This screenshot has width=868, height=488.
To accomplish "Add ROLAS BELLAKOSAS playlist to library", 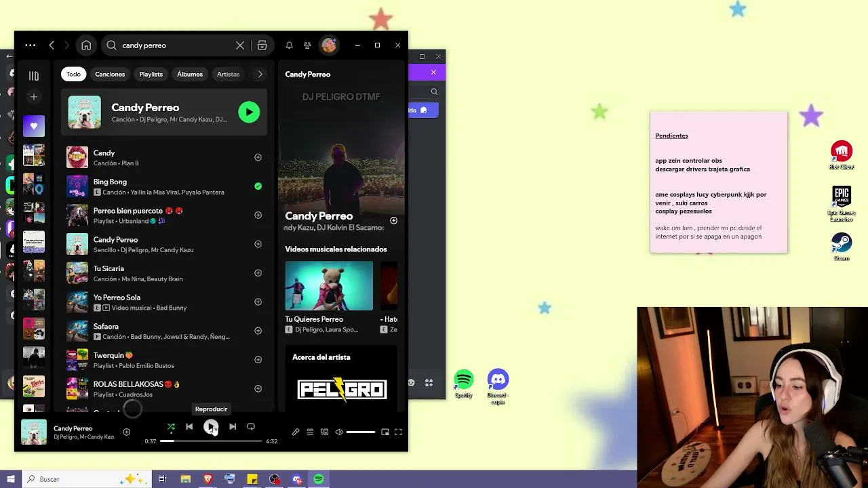I will click(x=258, y=388).
